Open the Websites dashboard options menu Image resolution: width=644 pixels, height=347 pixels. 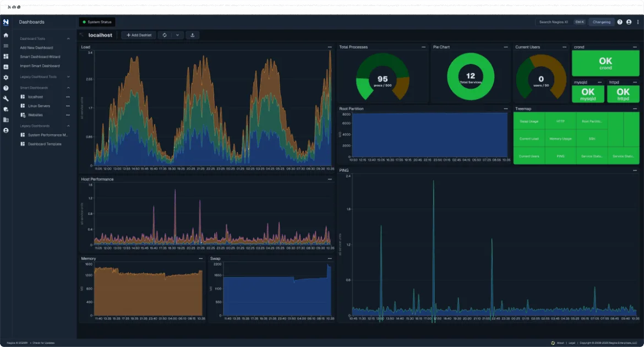pyautogui.click(x=68, y=115)
